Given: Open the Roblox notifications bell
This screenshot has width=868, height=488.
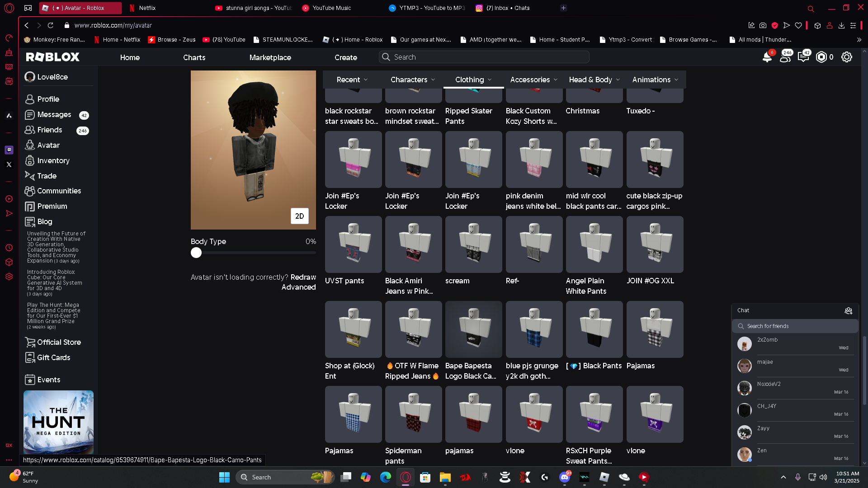Looking at the screenshot, I should click(767, 57).
